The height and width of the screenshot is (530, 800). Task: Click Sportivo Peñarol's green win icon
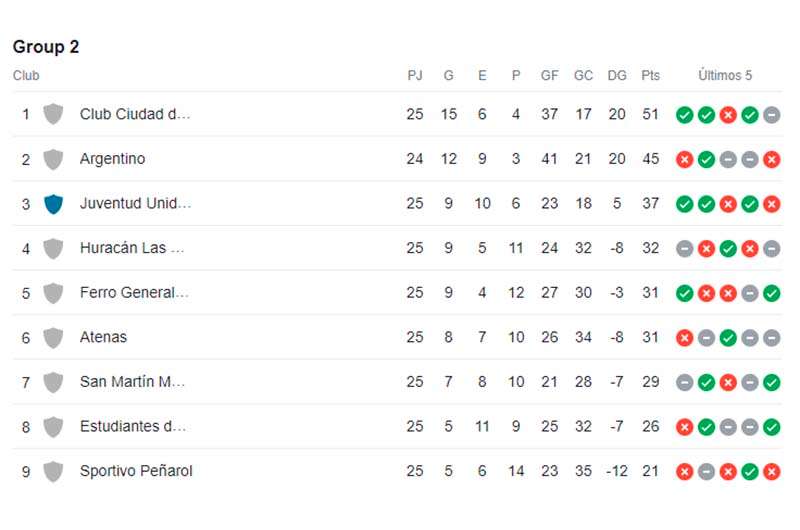tap(750, 472)
